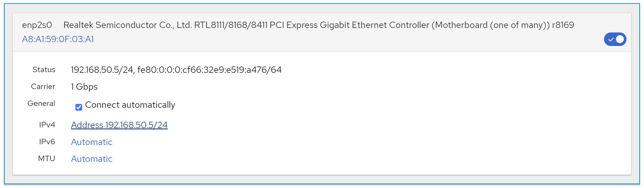The height and width of the screenshot is (188, 644).
Task: Click the enp2s0 interface name
Action: click(x=37, y=25)
